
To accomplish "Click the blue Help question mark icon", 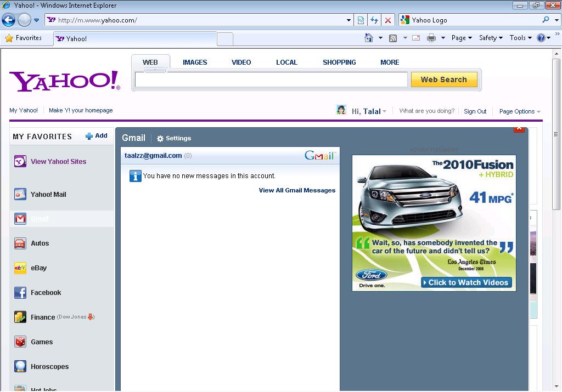I will pos(541,38).
